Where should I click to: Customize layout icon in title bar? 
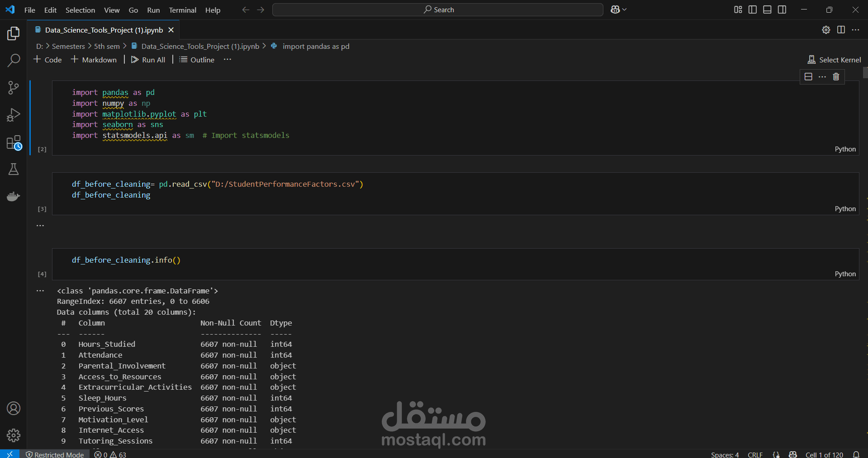point(738,9)
